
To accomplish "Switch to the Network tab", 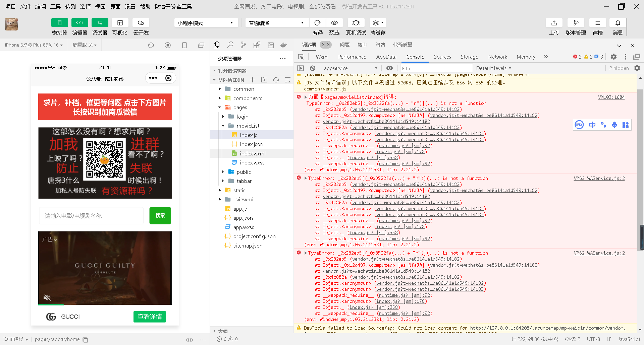I will [497, 57].
